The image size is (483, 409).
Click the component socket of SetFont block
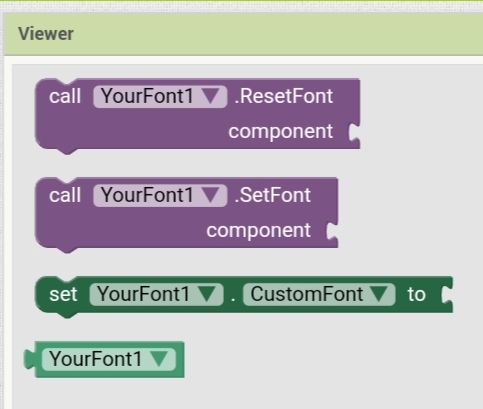pyautogui.click(x=332, y=231)
